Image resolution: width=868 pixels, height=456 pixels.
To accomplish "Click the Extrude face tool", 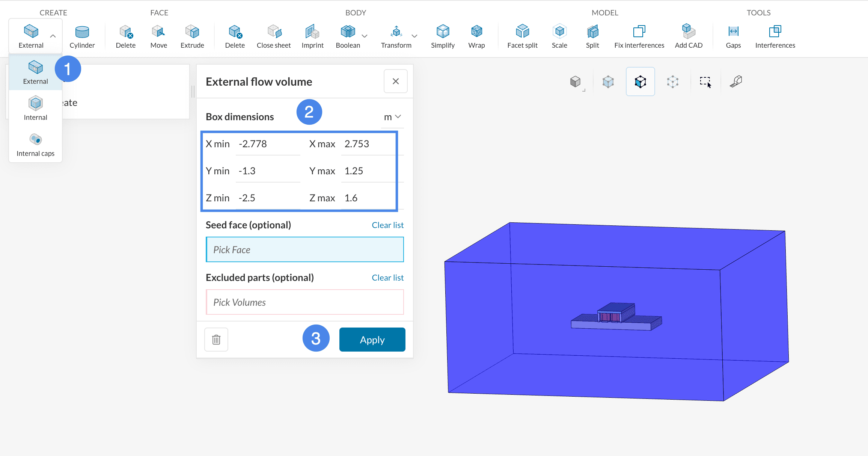I will click(x=192, y=36).
